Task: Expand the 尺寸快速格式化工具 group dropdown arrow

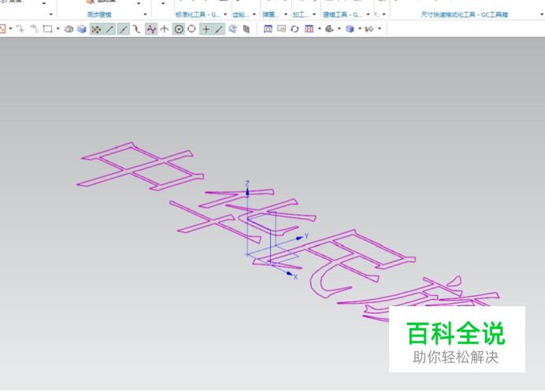Action: coord(542,15)
